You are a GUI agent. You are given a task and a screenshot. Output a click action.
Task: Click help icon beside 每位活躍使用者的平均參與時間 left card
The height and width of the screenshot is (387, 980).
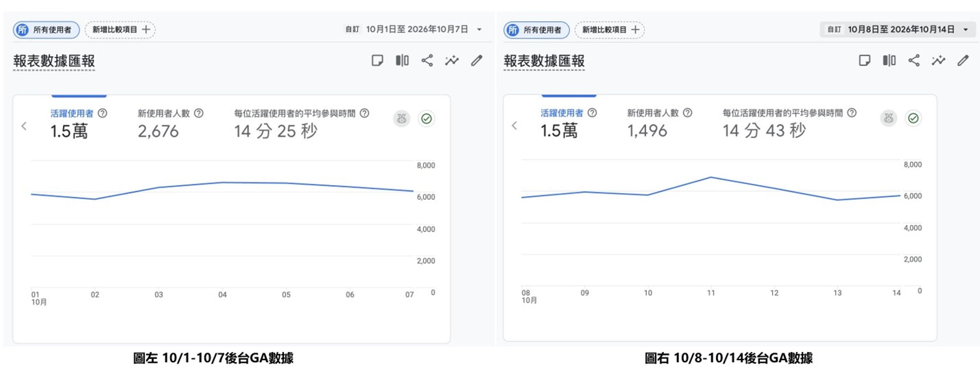click(365, 113)
